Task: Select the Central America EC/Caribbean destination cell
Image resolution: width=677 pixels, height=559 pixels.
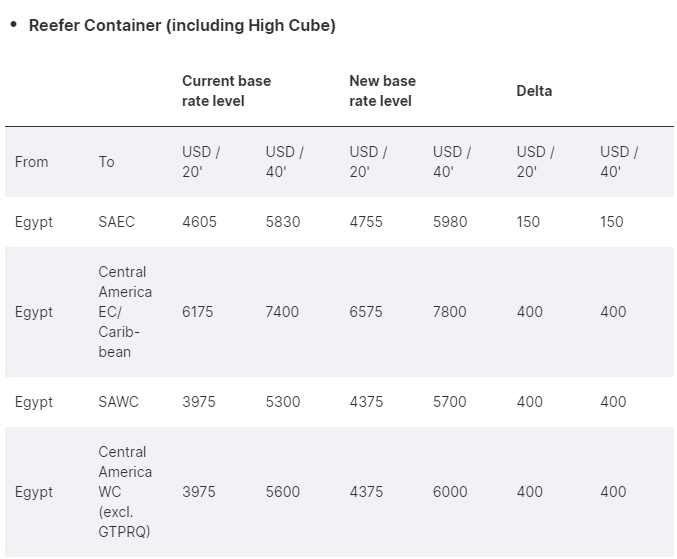Action: tap(125, 312)
